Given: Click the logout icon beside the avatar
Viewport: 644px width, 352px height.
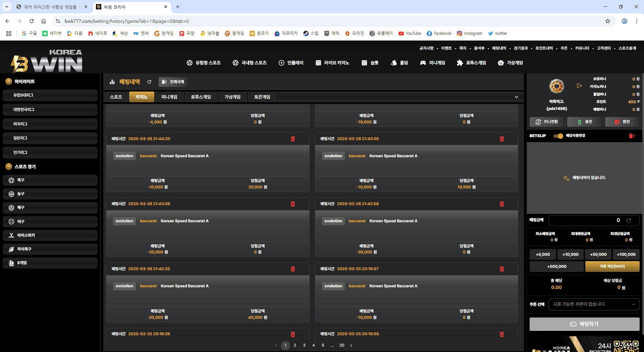Looking at the screenshot, I should coord(579,86).
